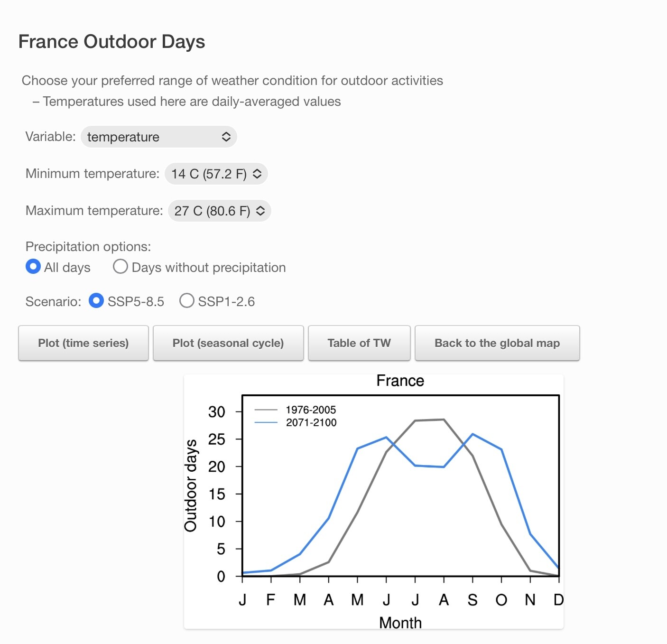667x644 pixels.
Task: Click the 2071-2100 blue legend line
Action: [x=266, y=422]
